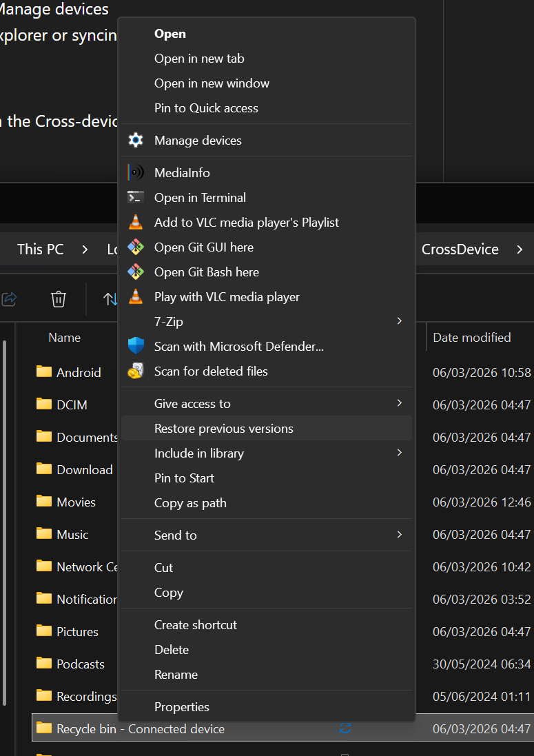Click the Git icon beside Open Git Bash here

[136, 272]
